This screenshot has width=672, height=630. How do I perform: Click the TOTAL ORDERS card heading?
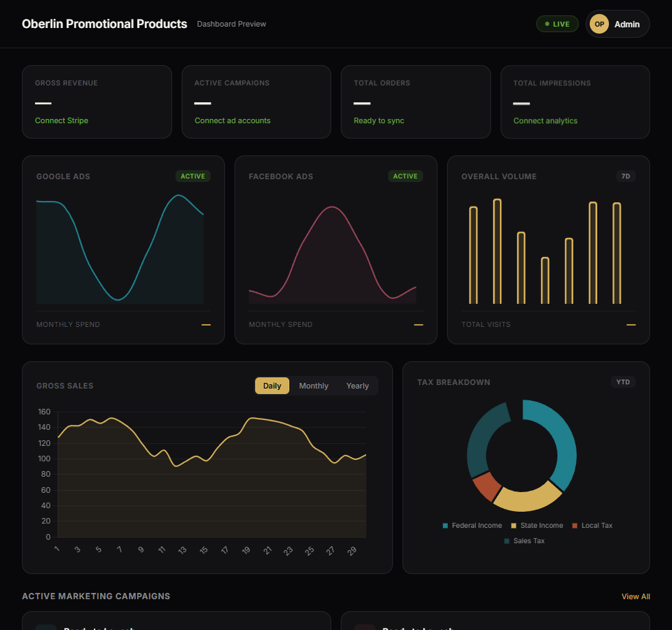(x=382, y=83)
